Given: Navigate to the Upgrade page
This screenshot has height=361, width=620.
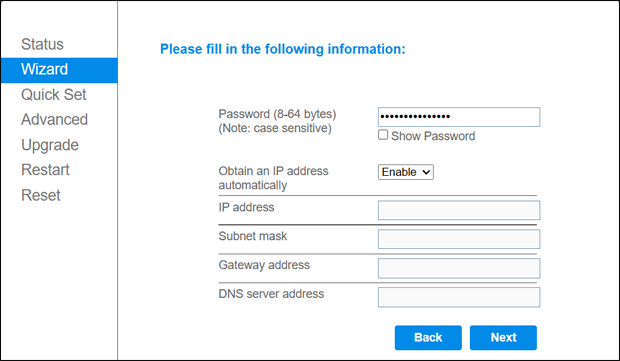Looking at the screenshot, I should pyautogui.click(x=50, y=145).
